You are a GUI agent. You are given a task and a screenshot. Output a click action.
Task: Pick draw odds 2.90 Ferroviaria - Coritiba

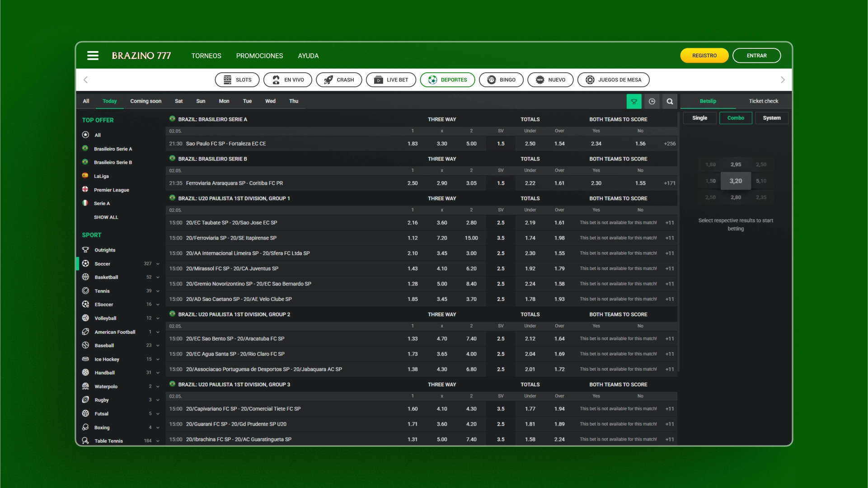pos(442,183)
